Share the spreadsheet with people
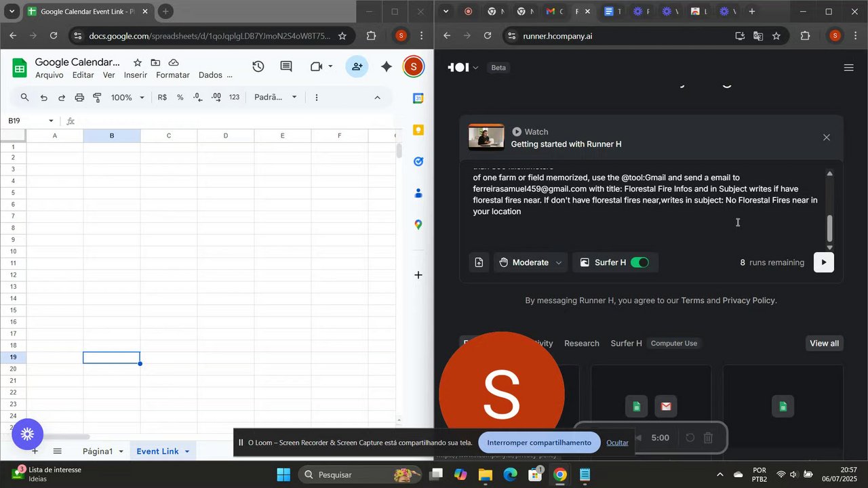This screenshot has width=868, height=488. pos(357,66)
